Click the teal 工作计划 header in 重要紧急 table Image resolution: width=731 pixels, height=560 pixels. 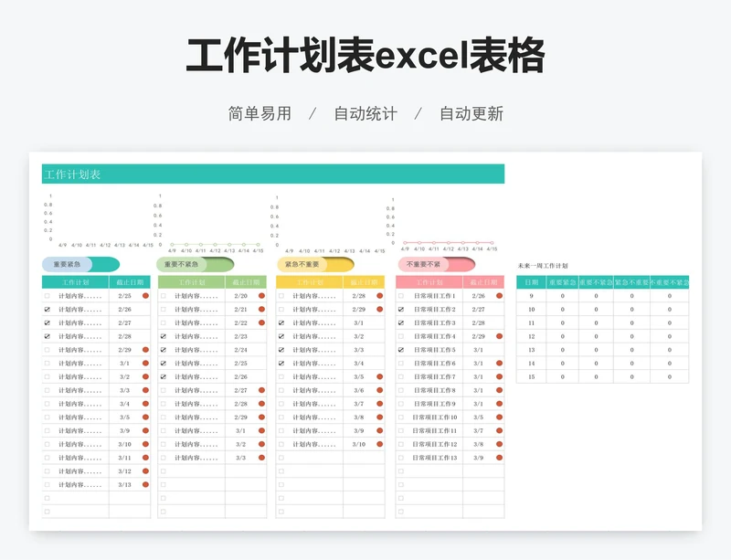76,282
